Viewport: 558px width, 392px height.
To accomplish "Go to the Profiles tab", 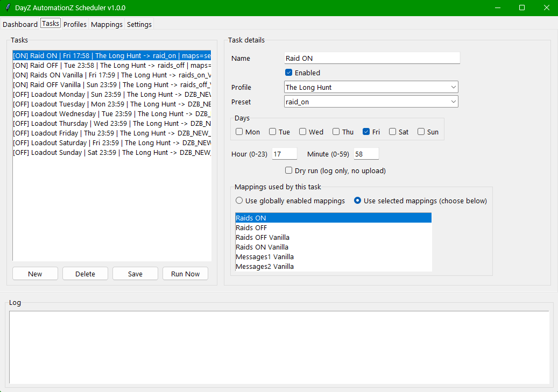I will (75, 24).
